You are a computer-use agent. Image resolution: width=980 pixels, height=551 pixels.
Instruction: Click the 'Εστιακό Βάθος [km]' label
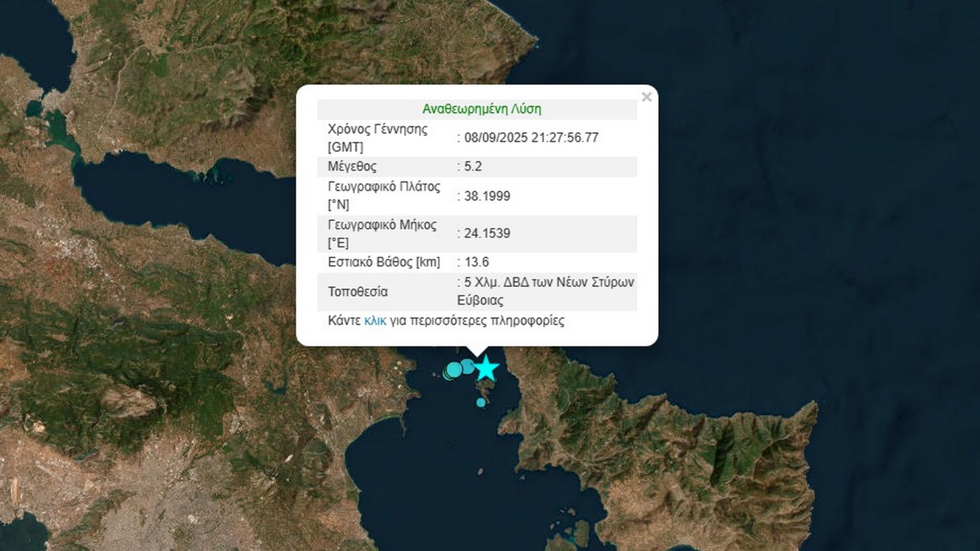384,262
